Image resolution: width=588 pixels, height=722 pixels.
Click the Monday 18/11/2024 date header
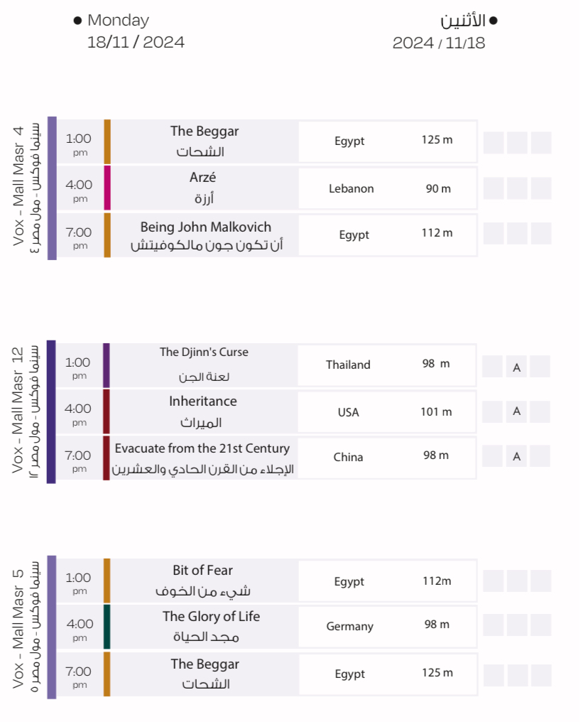coord(135,32)
